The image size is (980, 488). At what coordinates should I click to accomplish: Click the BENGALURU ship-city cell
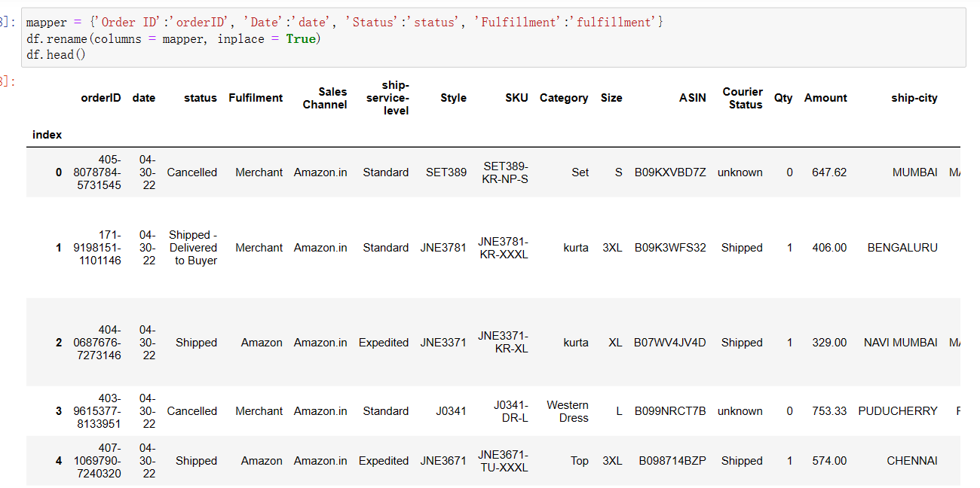(x=902, y=248)
